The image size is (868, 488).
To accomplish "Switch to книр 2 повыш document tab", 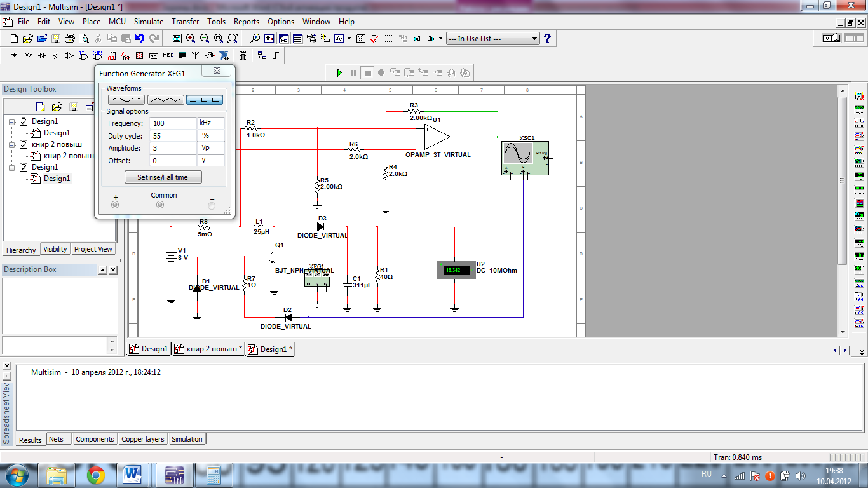I will point(208,349).
